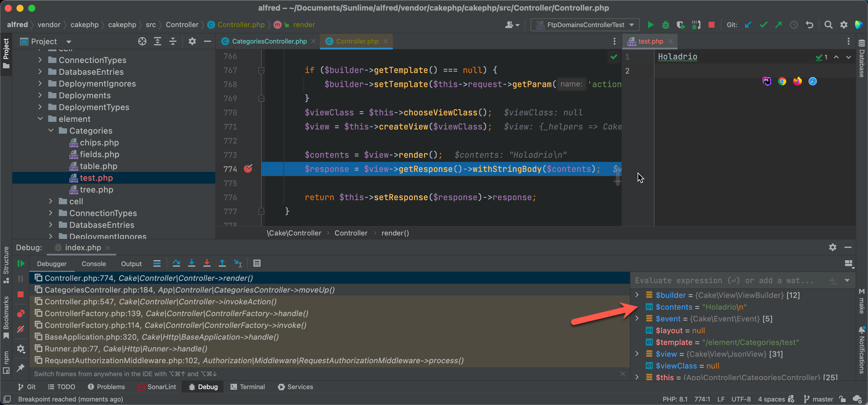868x405 pixels.
Task: Expand the ConnectionTypes folder at top
Action: [x=40, y=60]
